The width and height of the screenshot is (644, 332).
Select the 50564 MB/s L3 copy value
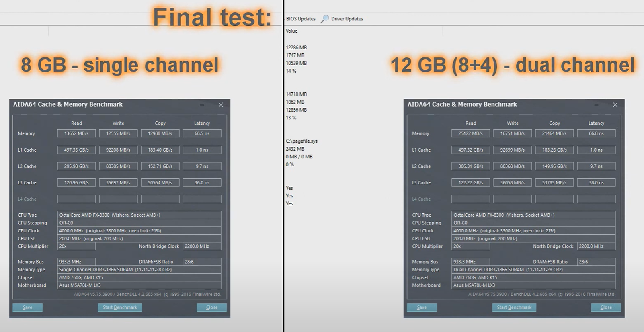pyautogui.click(x=160, y=183)
